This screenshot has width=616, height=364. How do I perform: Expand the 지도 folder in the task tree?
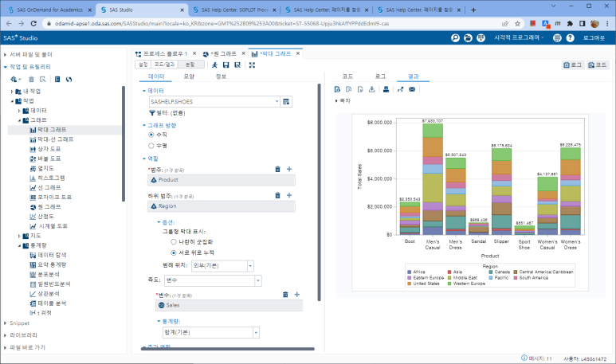[19, 236]
